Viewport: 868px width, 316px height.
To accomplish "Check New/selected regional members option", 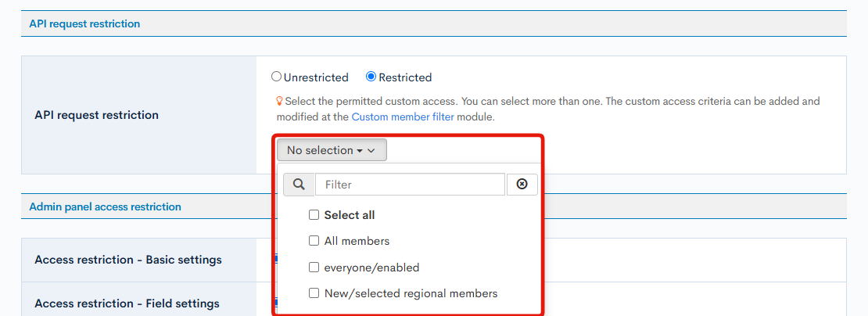I will click(x=314, y=293).
